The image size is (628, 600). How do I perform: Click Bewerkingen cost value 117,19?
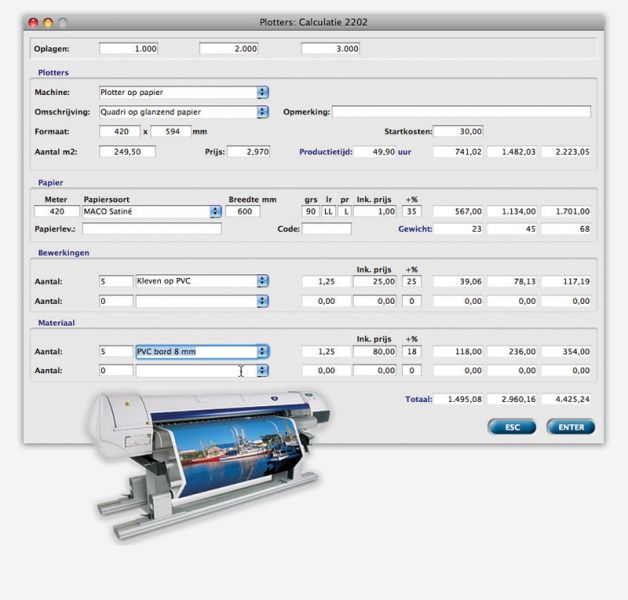coord(566,282)
